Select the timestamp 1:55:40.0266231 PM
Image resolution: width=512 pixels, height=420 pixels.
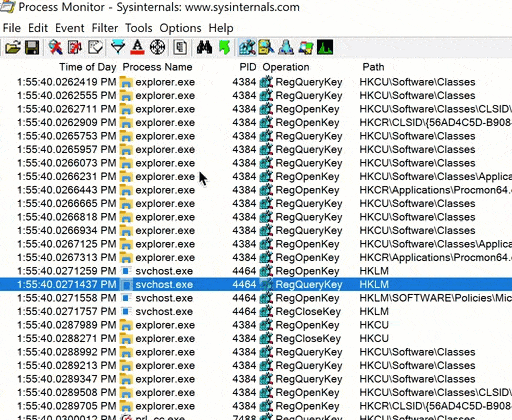[x=67, y=177]
